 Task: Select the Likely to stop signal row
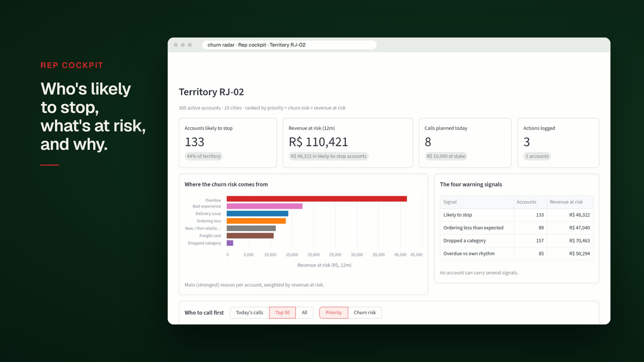(517, 215)
